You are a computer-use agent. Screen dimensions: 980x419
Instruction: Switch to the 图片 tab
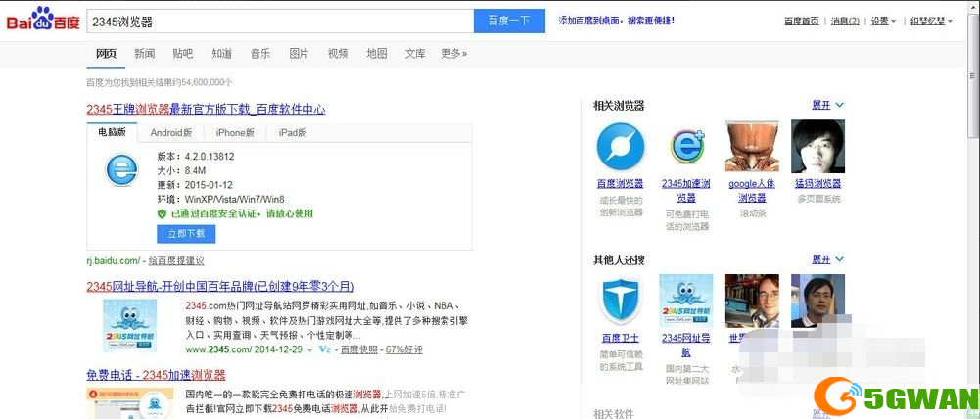point(299,54)
